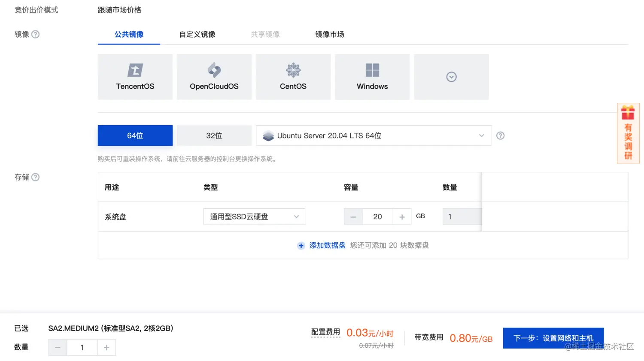
Task: Click SA2.MEDIUM2 selected instance text
Action: [111, 328]
